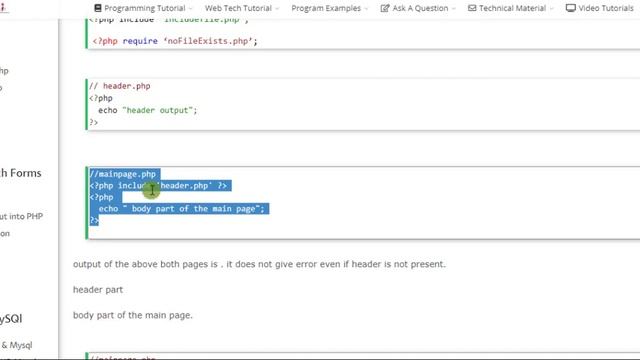Click the Video Tutorials monitor icon
Screen dimensions: 640x360
(x=571, y=8)
